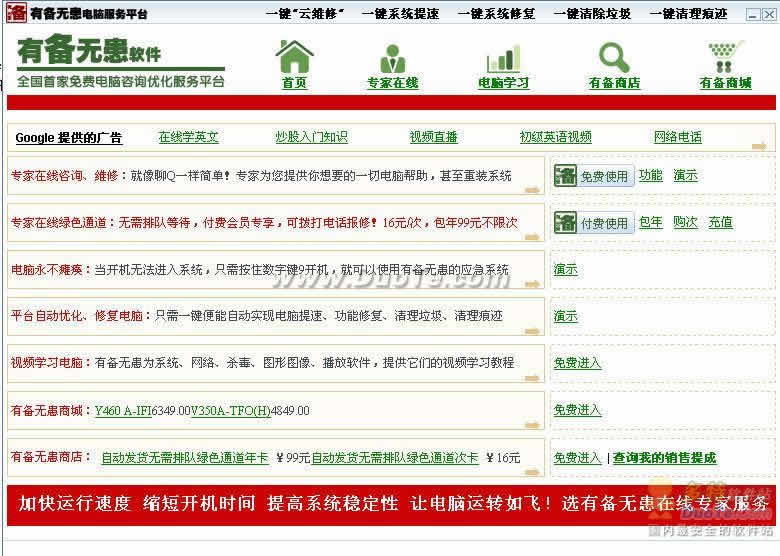Click arrow icon in 电脑永不瘫痪 row
The width and height of the screenshot is (780, 556).
coord(532,284)
